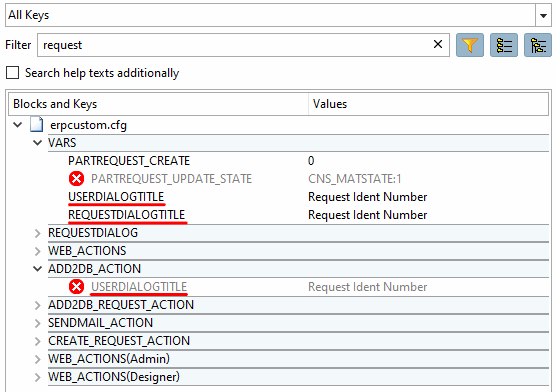This screenshot has height=392, width=556.
Task: Select the VARS block label
Action: pyautogui.click(x=62, y=143)
